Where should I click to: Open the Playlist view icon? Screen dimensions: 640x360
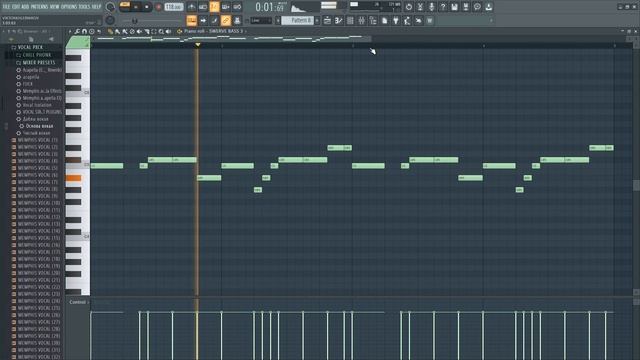(327, 20)
